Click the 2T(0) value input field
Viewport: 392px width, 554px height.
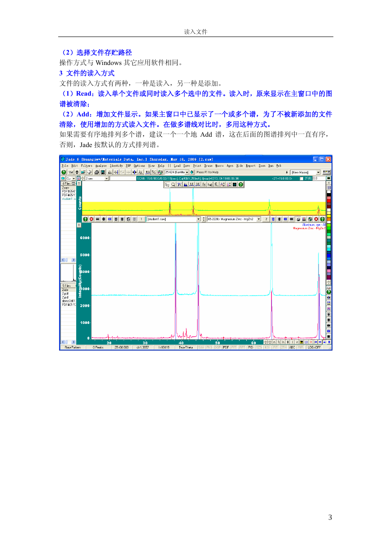point(318,179)
